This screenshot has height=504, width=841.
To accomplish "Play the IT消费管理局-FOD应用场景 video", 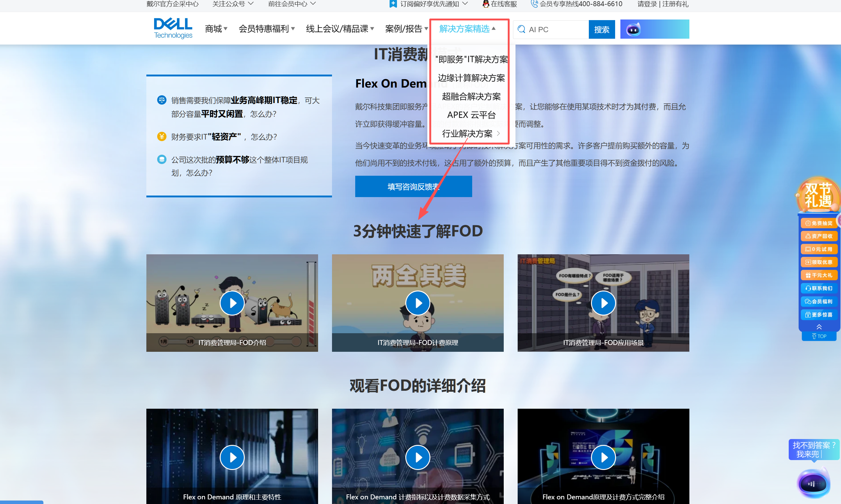I will 603,303.
